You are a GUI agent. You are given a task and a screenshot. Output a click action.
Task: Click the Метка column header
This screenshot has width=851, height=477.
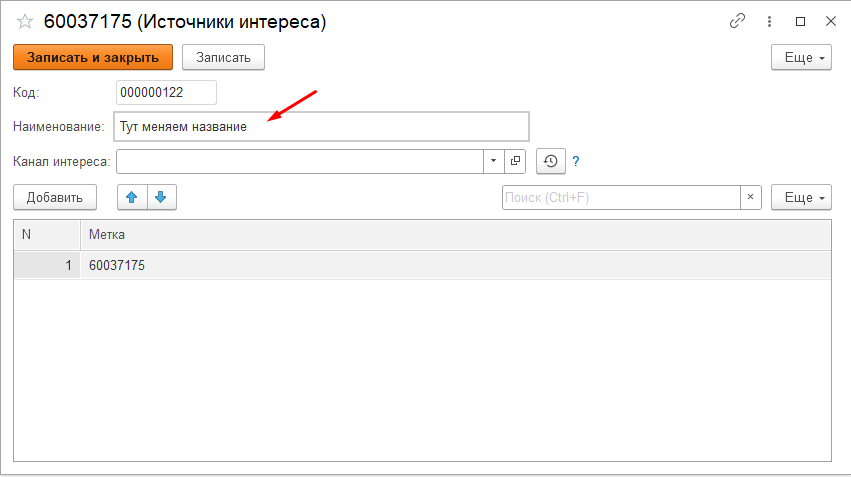point(455,234)
